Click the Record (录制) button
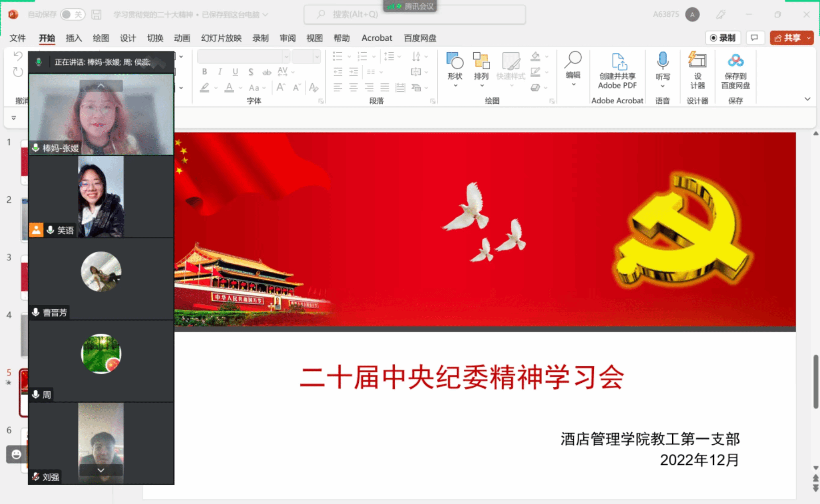Image resolution: width=820 pixels, height=504 pixels. coord(723,38)
